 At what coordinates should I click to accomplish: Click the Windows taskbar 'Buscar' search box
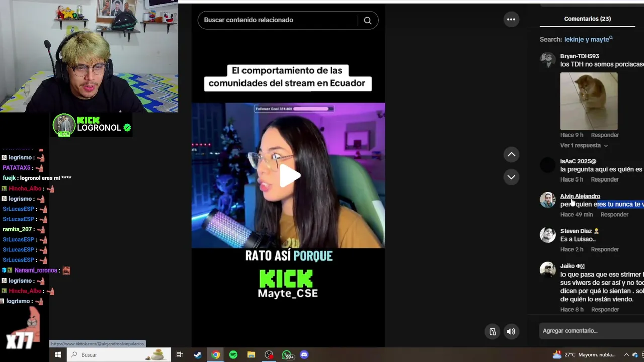click(x=119, y=355)
